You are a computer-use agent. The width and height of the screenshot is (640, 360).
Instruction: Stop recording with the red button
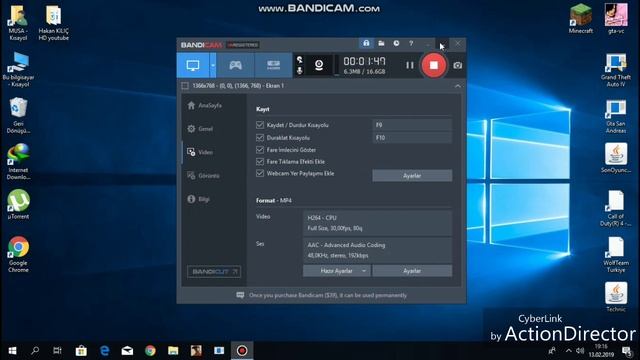433,65
